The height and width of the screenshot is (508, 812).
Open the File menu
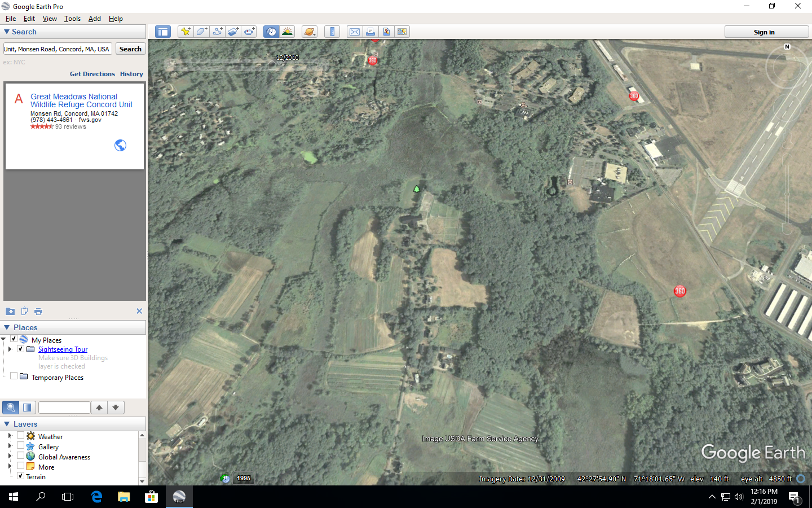[x=11, y=19]
